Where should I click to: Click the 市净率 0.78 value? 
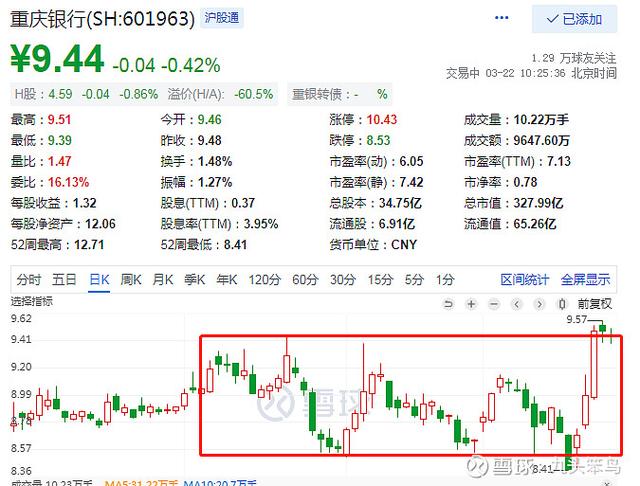tap(525, 182)
